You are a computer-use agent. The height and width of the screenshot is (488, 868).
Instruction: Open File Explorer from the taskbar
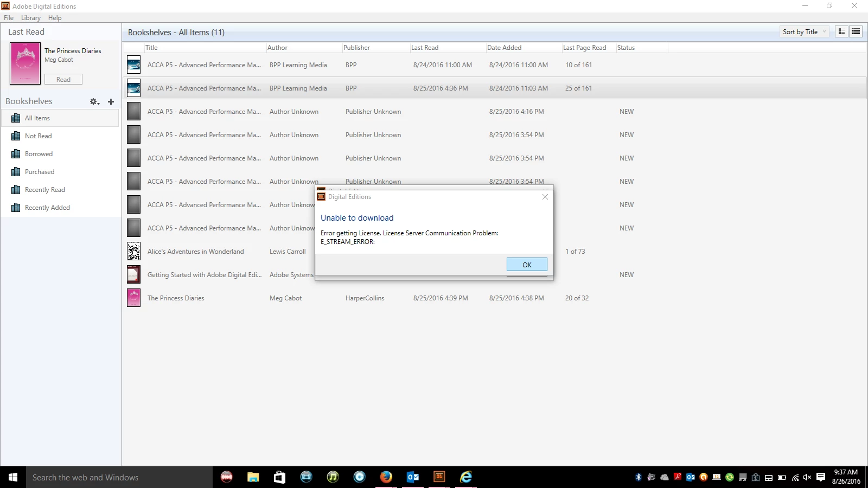(x=253, y=477)
